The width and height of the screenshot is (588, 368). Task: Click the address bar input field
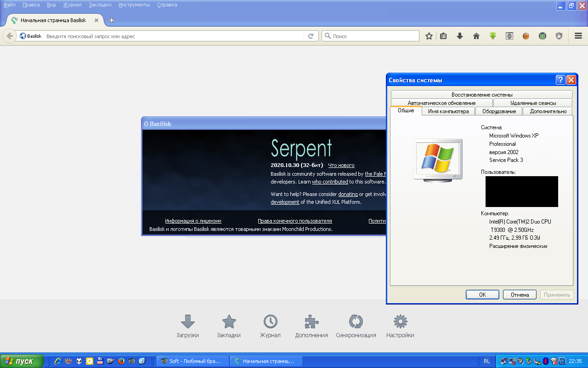pyautogui.click(x=174, y=36)
